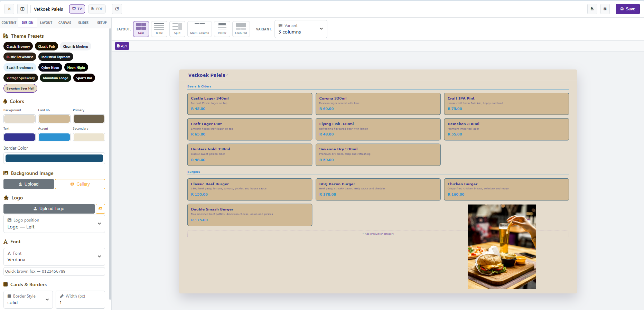
Task: Click the border Width (px) field
Action: pyautogui.click(x=80, y=300)
